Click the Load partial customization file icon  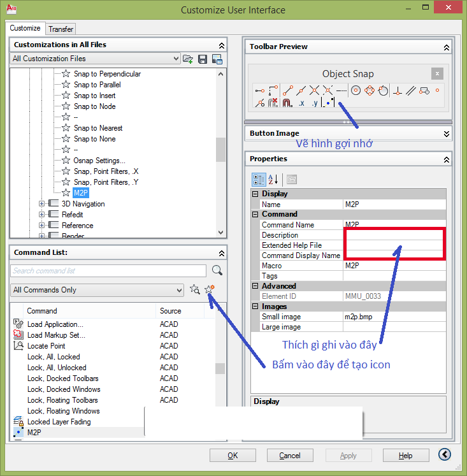(188, 59)
